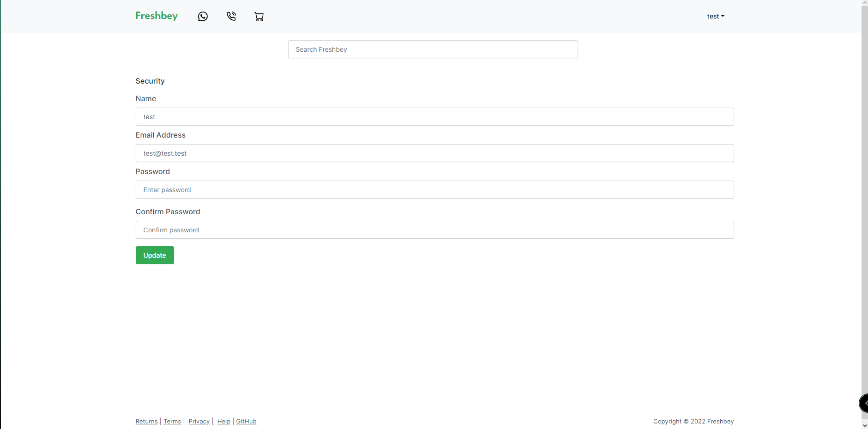
Task: Expand the test user dropdown
Action: click(716, 16)
